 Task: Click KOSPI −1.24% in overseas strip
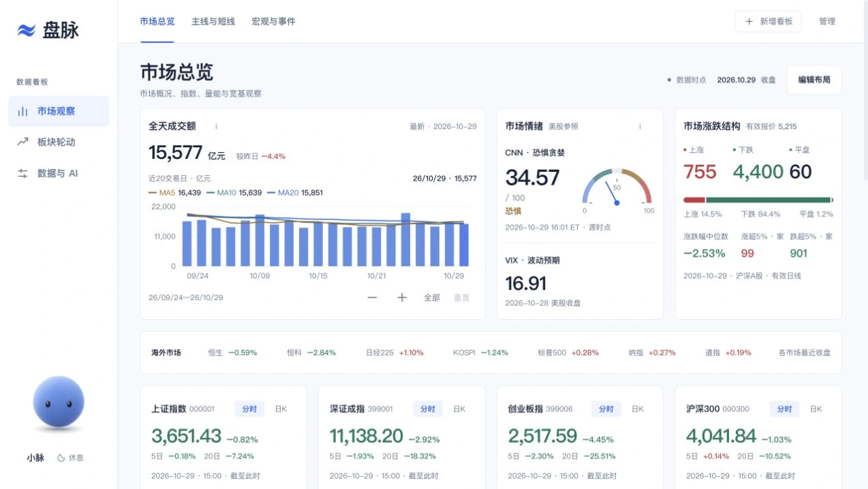pyautogui.click(x=480, y=353)
